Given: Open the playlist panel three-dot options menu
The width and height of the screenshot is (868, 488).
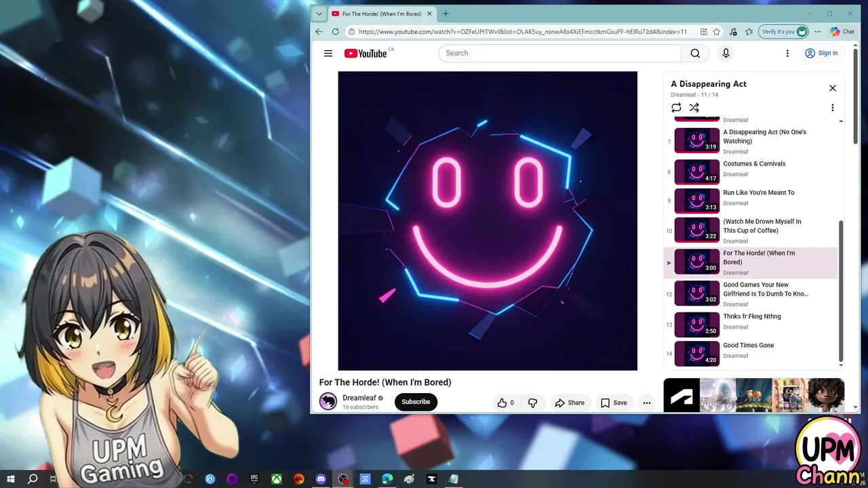Looking at the screenshot, I should pos(833,108).
